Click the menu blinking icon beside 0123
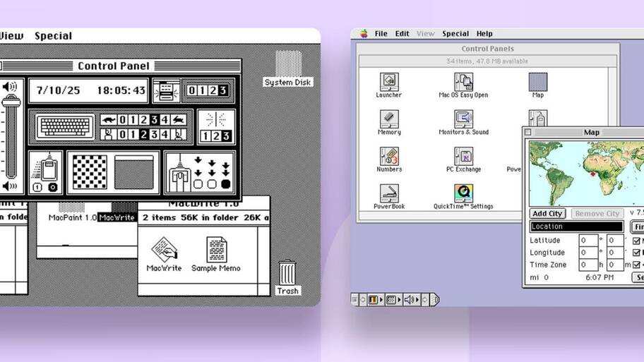The image size is (644, 362). click(x=166, y=90)
